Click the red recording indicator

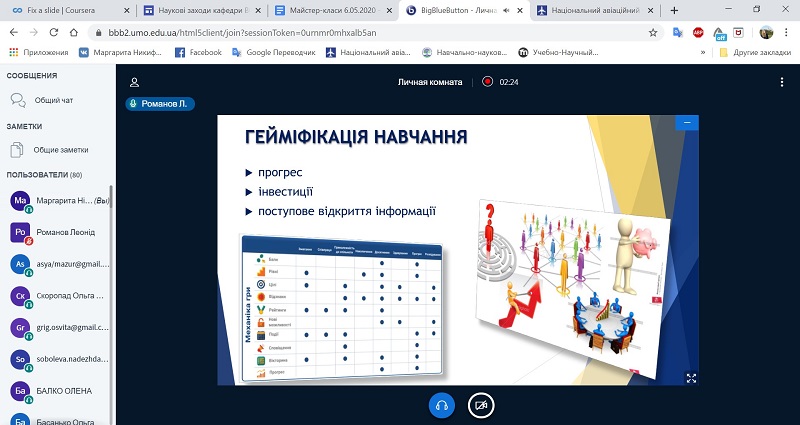[488, 82]
